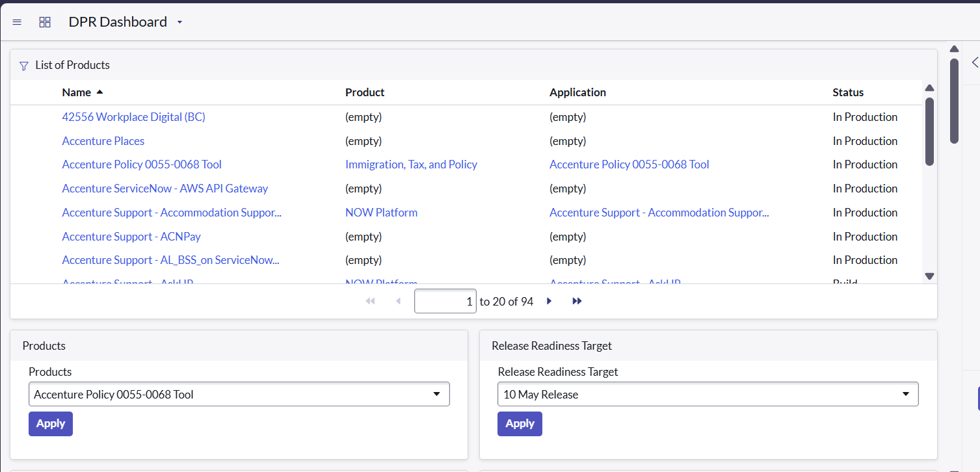Image resolution: width=980 pixels, height=472 pixels.
Task: Go to the next page of results
Action: [x=550, y=301]
